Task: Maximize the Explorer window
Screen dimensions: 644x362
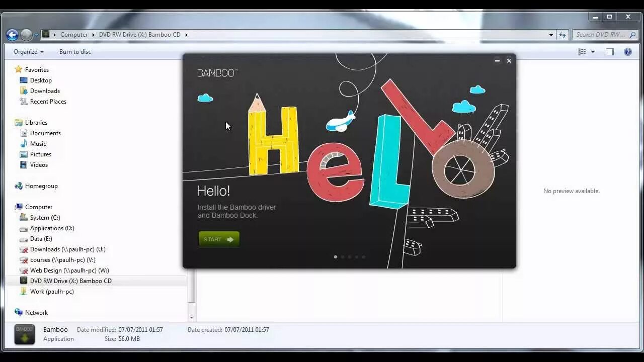Action: pos(609,17)
